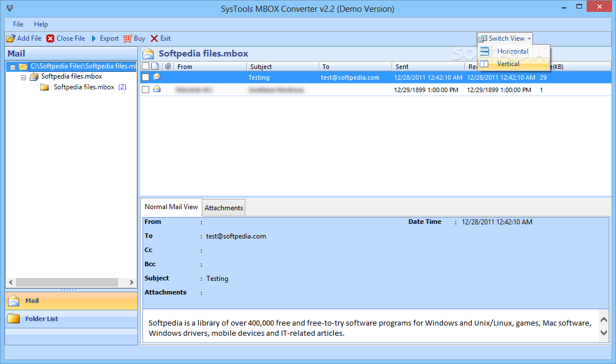Click the Close File button label
This screenshot has height=364, width=616.
pos(71,38)
